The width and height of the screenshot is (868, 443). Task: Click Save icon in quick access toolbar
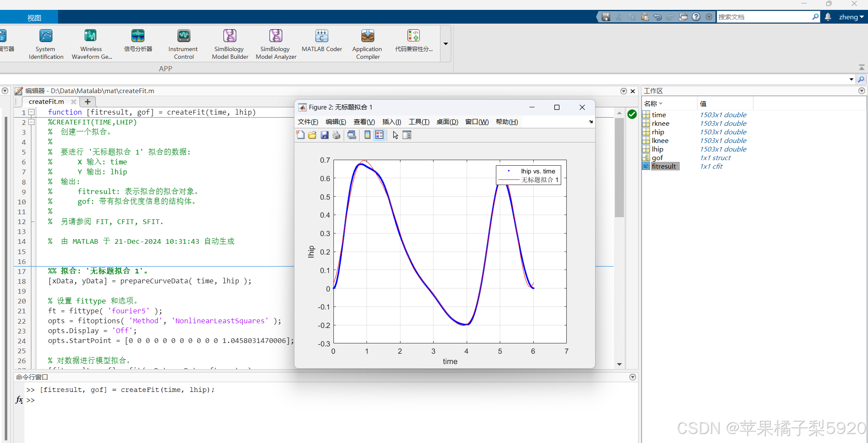tap(606, 17)
